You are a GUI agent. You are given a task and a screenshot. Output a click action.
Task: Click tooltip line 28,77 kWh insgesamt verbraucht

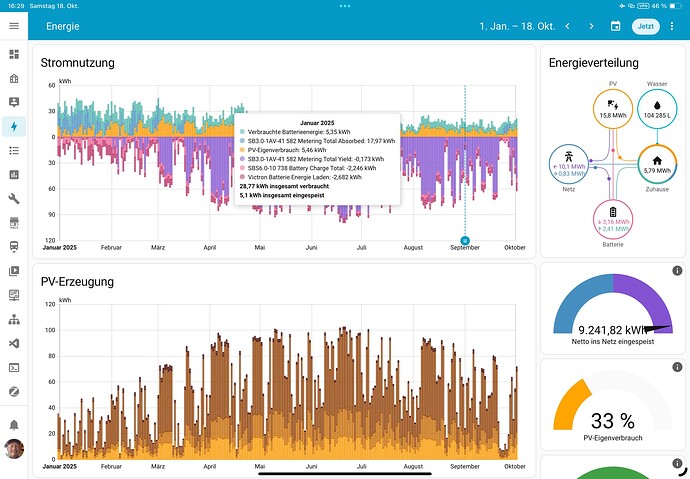tap(284, 186)
